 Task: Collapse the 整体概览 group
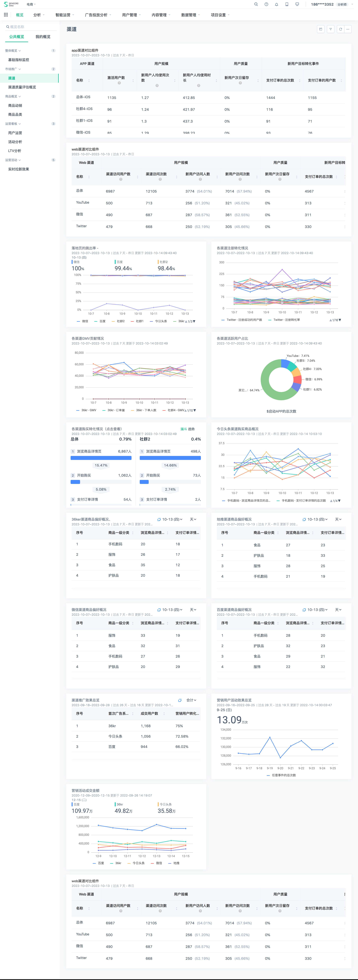[x=13, y=51]
